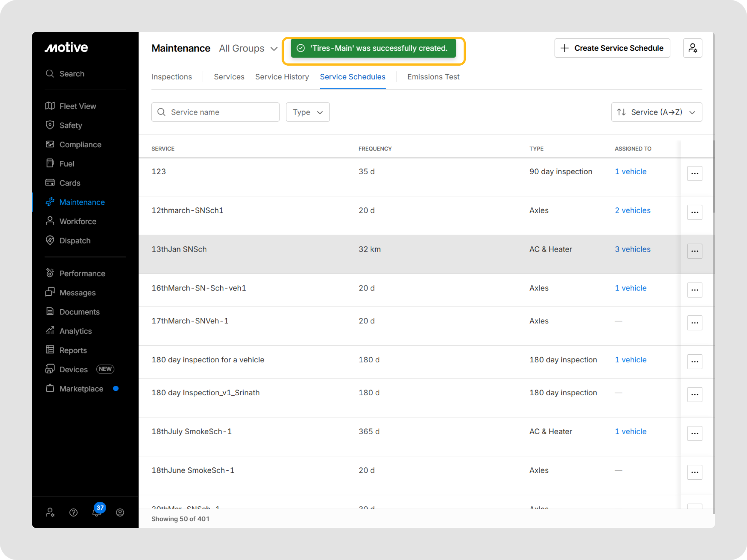
Task: Click admin settings icon at top right
Action: (x=692, y=48)
